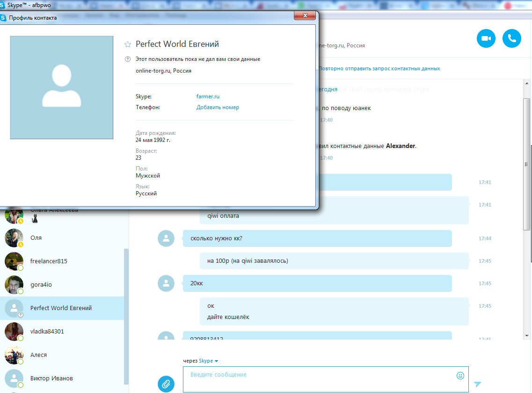Open the chat with gora4io
Image resolution: width=532 pixels, height=393 pixels.
(62, 285)
